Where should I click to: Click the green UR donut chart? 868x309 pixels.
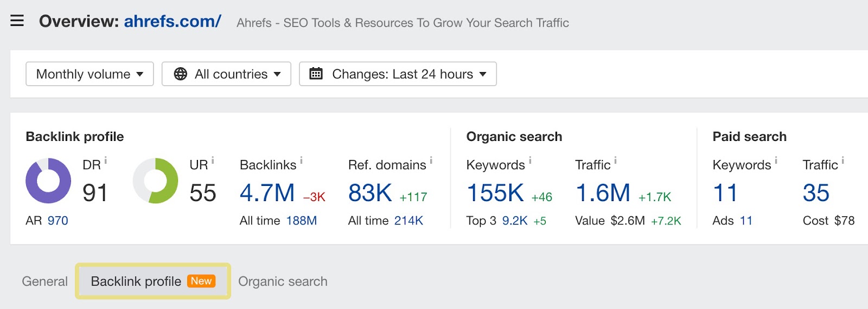click(x=156, y=181)
